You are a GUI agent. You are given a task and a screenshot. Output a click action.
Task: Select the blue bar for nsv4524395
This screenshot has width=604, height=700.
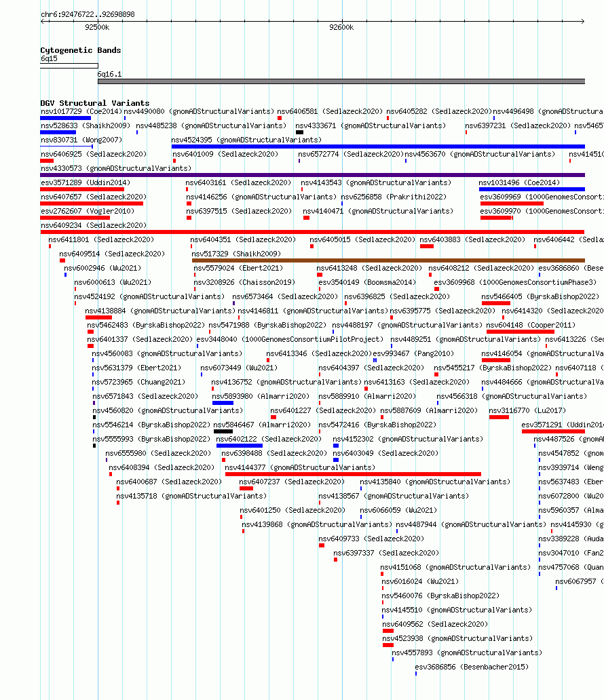[x=378, y=147]
